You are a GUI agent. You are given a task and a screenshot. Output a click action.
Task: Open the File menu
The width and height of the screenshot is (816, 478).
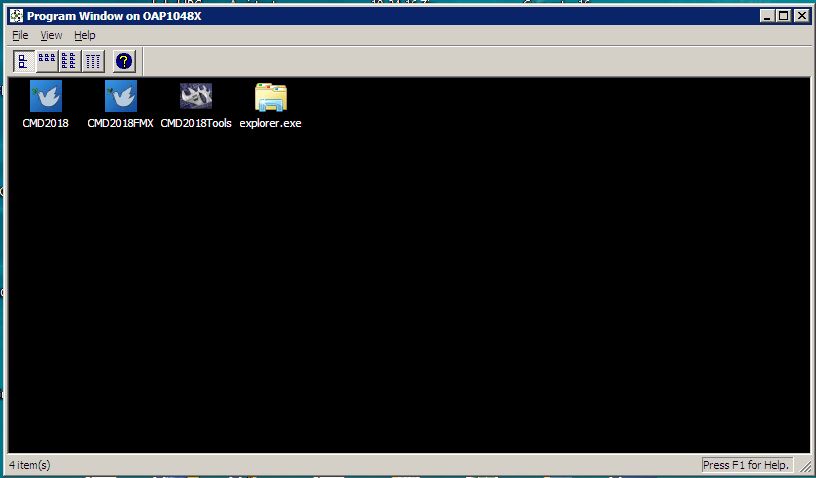(20, 35)
